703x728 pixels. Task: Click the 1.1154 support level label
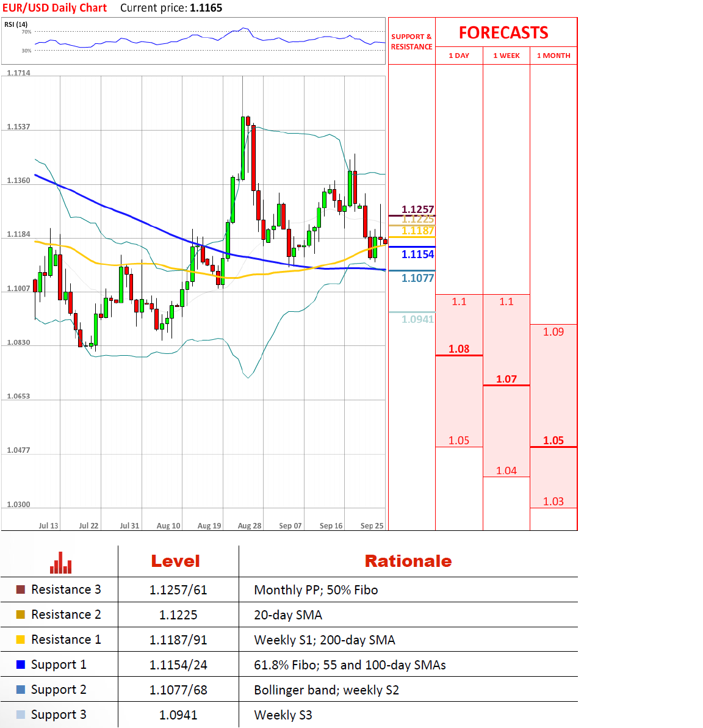coord(417,254)
